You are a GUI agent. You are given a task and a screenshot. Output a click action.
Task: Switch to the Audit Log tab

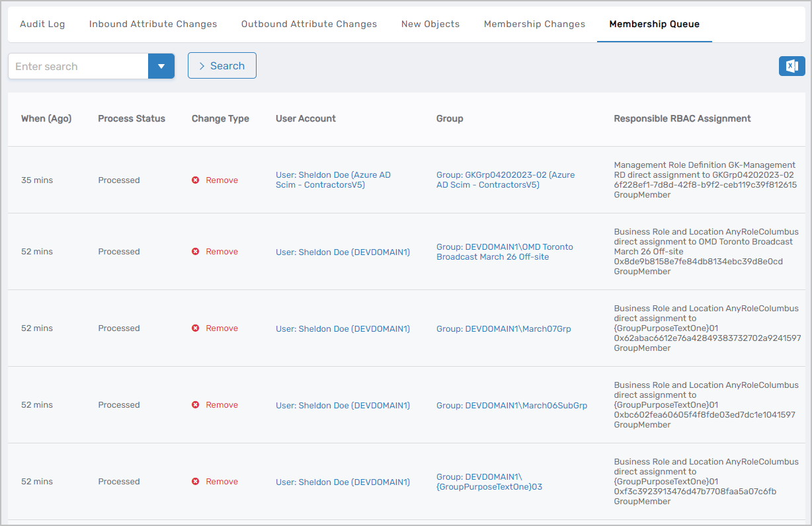[42, 24]
